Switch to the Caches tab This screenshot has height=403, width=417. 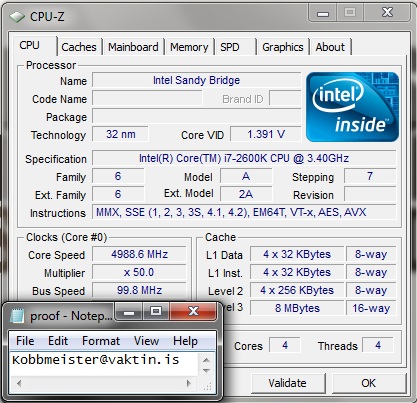79,47
